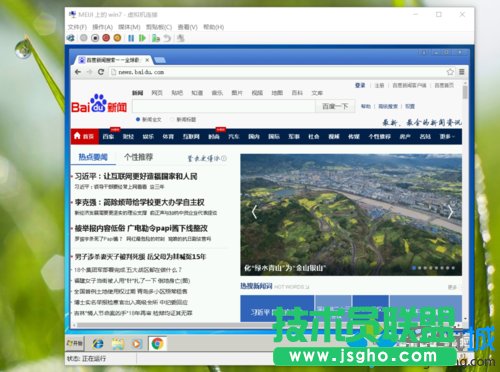
Task: Select the 新闻标题 radio button
Action: [172, 119]
